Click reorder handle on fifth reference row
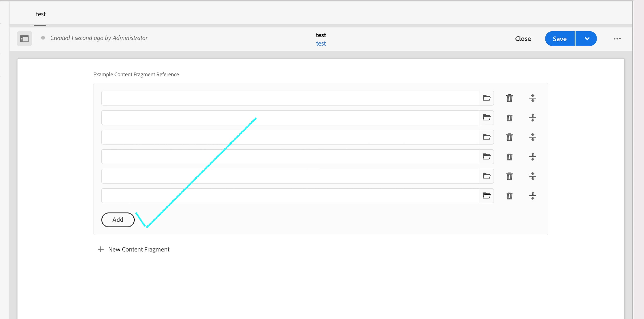Screen dimensions: 644x319 (x=533, y=176)
